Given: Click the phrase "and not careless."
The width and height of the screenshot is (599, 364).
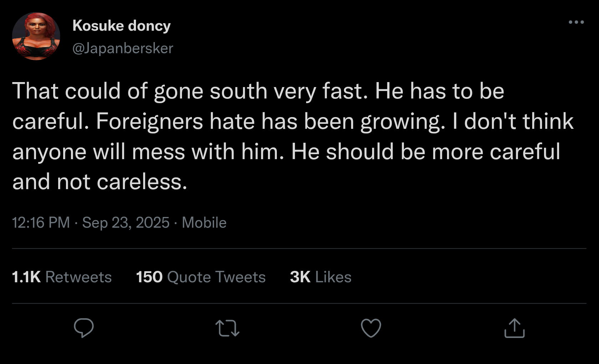Looking at the screenshot, I should tap(100, 182).
